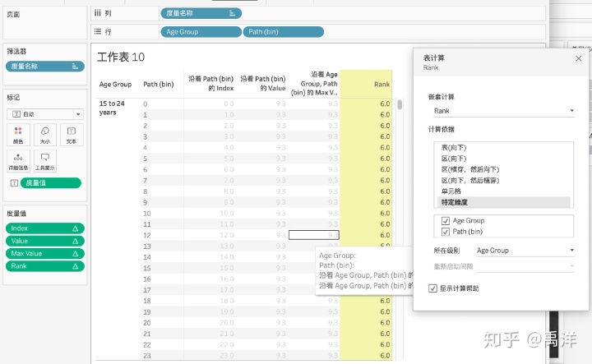Click the 15 to 24 years row label
592x364 pixels.
112,108
